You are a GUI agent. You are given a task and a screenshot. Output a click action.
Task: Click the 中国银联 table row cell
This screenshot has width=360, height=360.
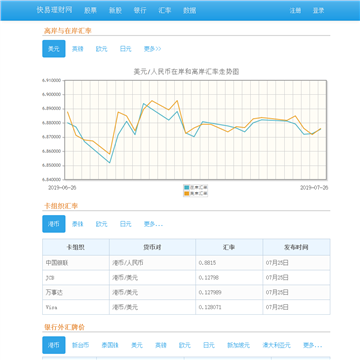76,263
